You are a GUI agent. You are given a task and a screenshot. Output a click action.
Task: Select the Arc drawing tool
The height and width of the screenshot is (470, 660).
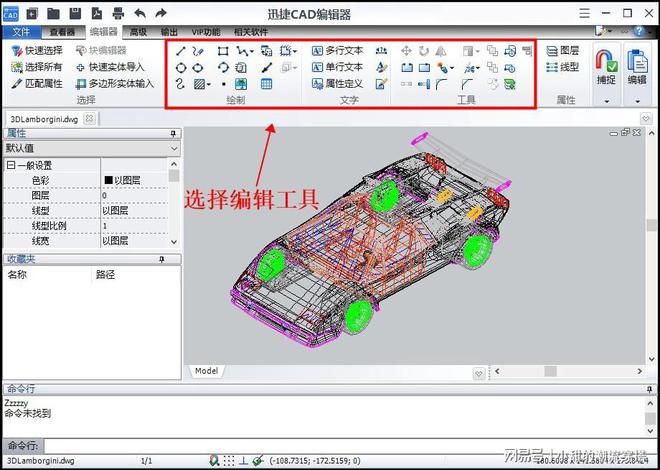coord(223,68)
